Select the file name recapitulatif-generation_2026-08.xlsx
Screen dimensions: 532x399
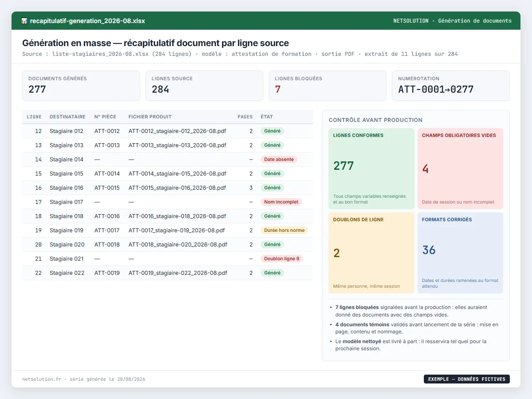point(87,21)
